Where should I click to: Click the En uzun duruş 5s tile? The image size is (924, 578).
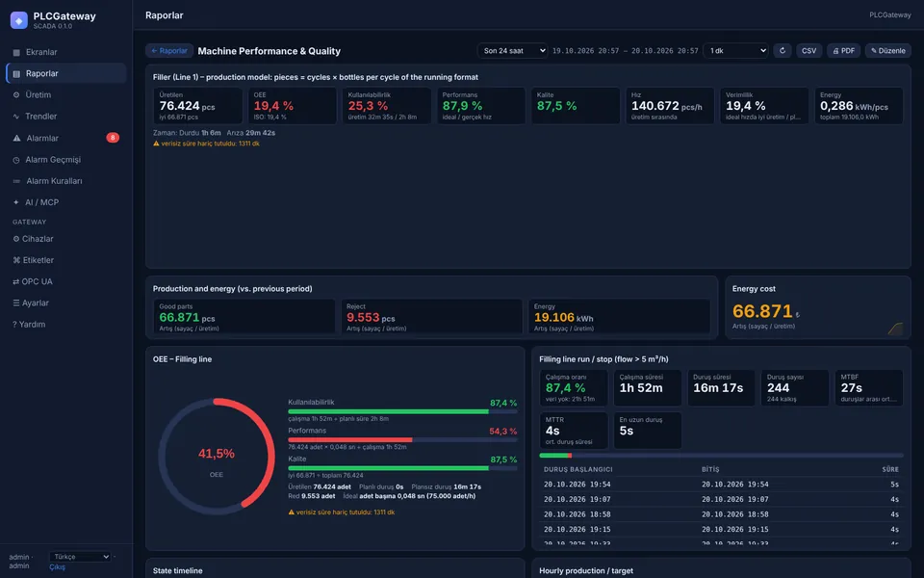[x=647, y=431]
